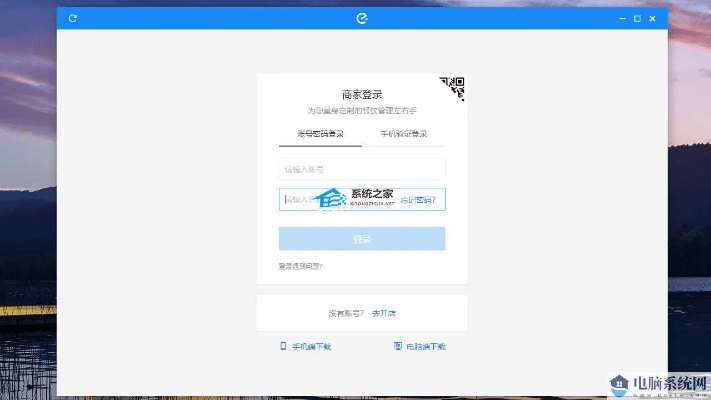The height and width of the screenshot is (400, 711).
Task: Open the 手机端下载 text link
Action: [311, 346]
